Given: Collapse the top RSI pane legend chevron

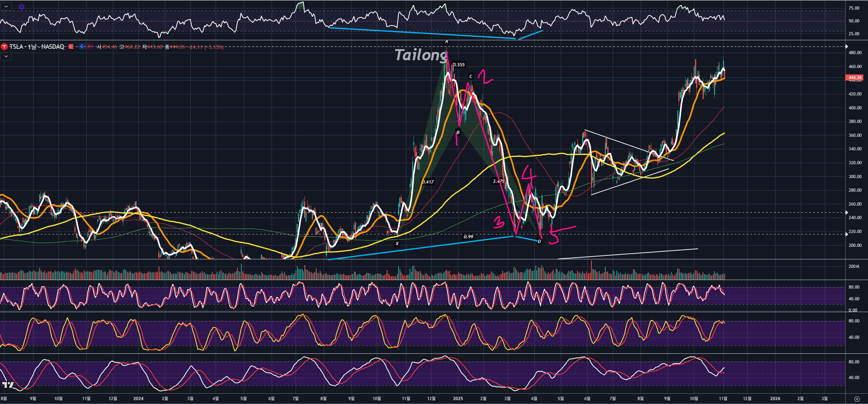Looking at the screenshot, I should pos(6,6).
